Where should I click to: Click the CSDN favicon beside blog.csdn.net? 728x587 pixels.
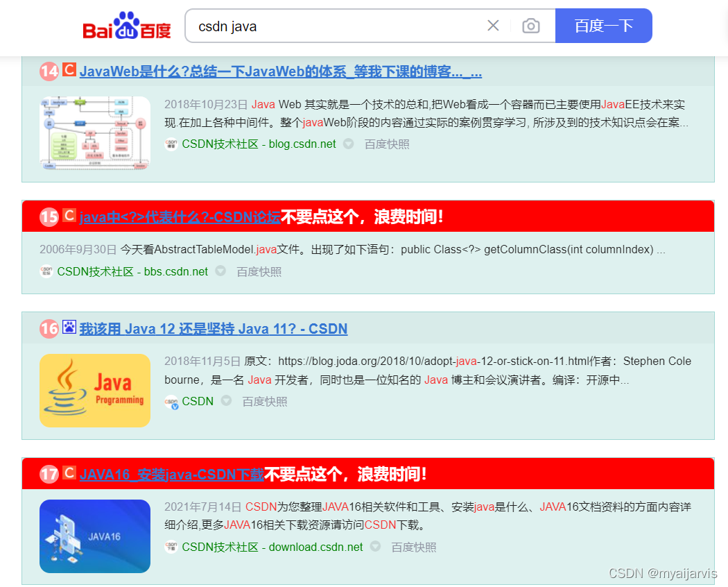171,144
